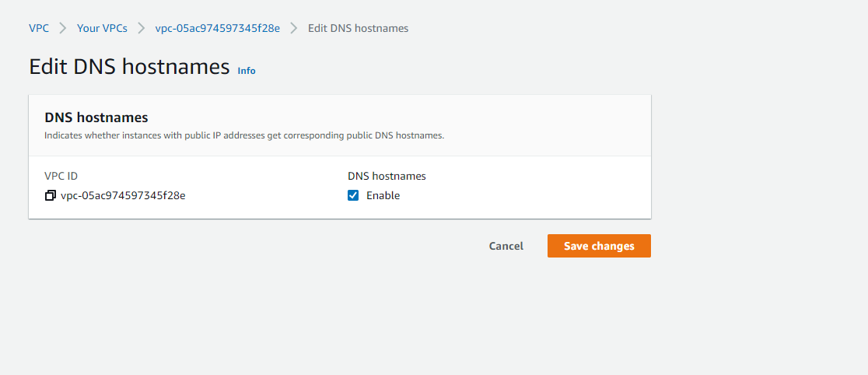The width and height of the screenshot is (868, 375).
Task: Enable the DNS hostnames checkbox
Action: (353, 195)
